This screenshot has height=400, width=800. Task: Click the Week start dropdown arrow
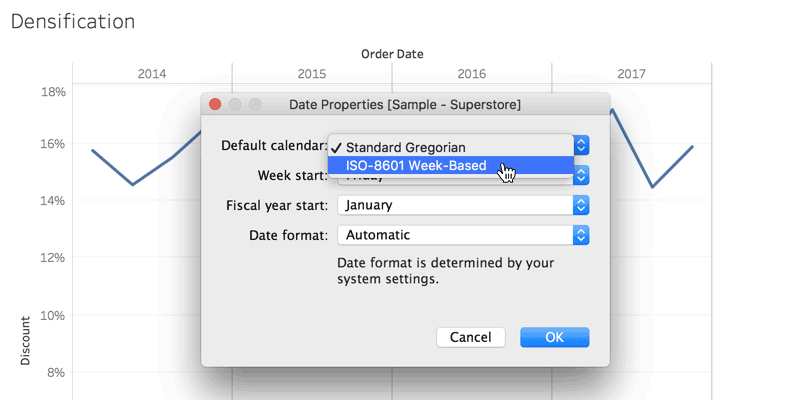coord(581,175)
